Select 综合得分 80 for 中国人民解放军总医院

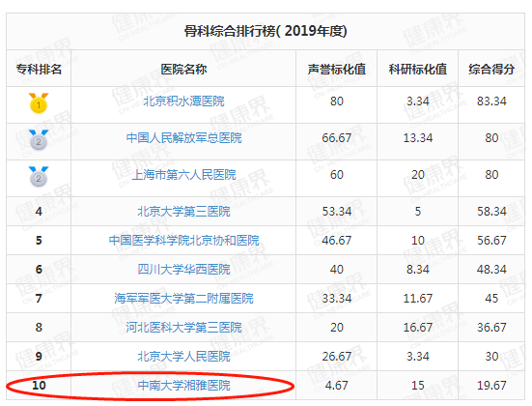tap(491, 138)
